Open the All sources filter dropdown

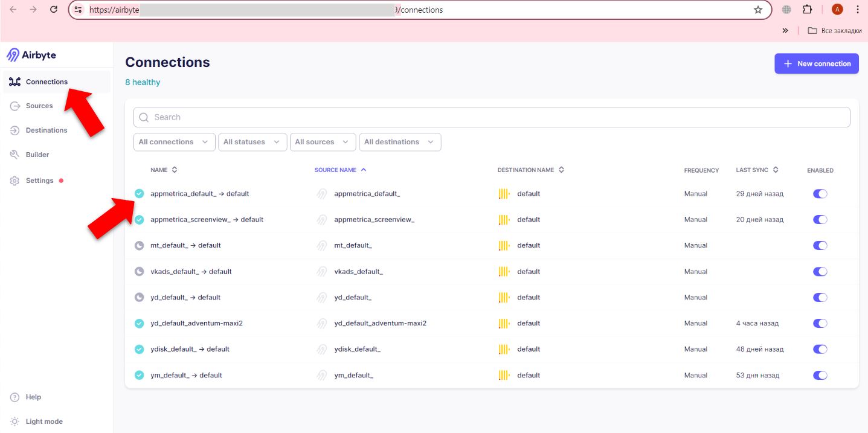323,142
